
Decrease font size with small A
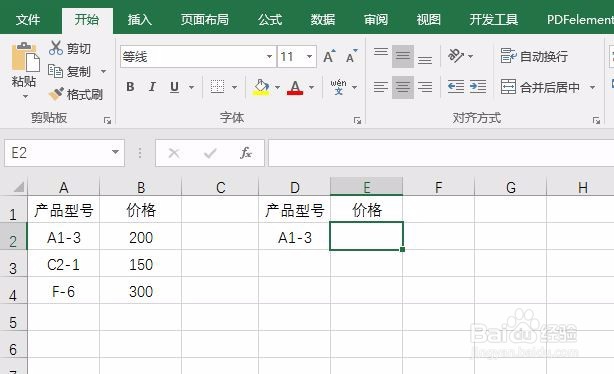pos(351,57)
